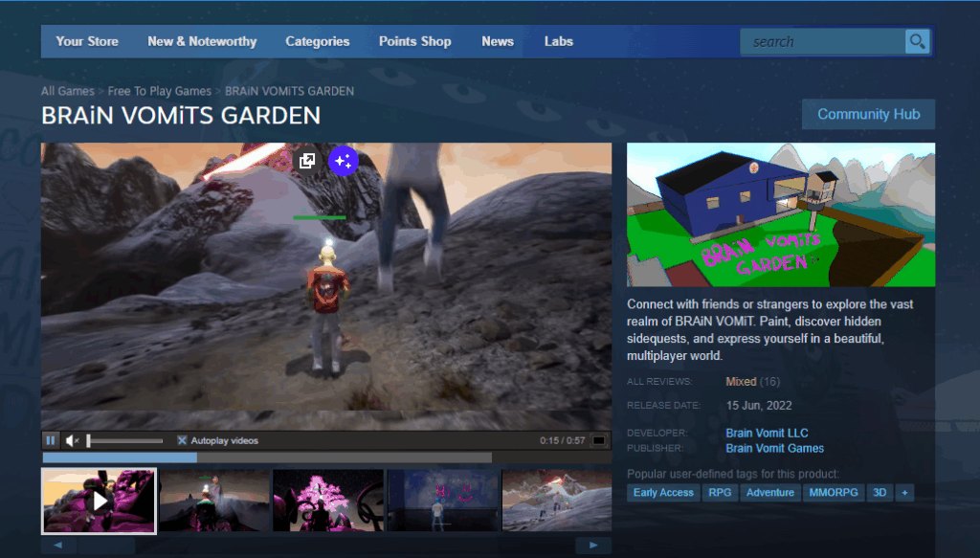Image resolution: width=980 pixels, height=558 pixels.
Task: Click the search magnifier icon
Action: (x=917, y=41)
